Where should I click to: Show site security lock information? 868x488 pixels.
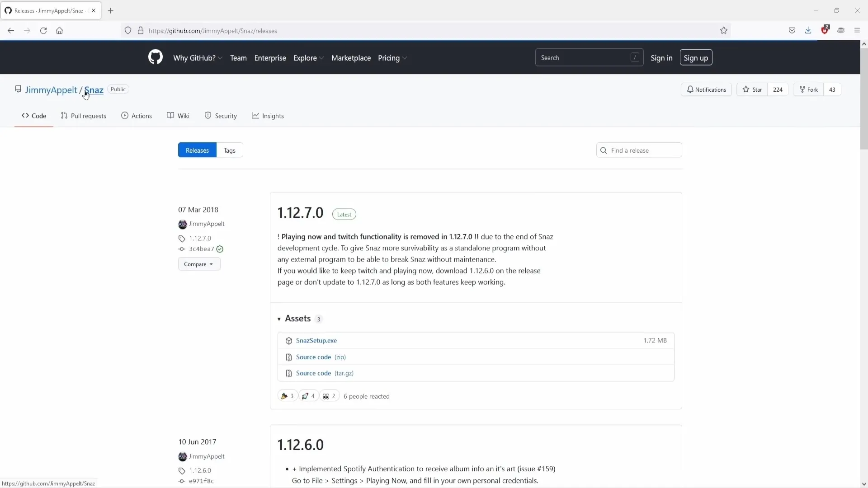141,31
